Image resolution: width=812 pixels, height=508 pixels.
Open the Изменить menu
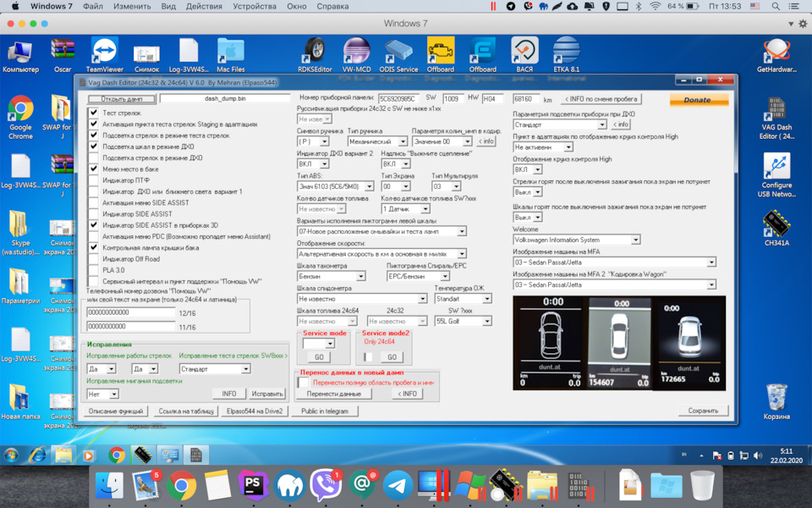(132, 6)
